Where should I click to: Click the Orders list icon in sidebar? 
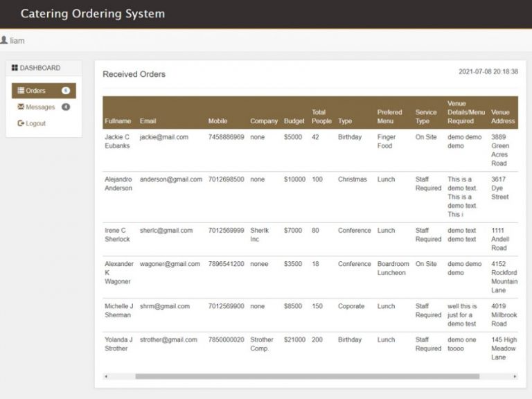click(21, 91)
